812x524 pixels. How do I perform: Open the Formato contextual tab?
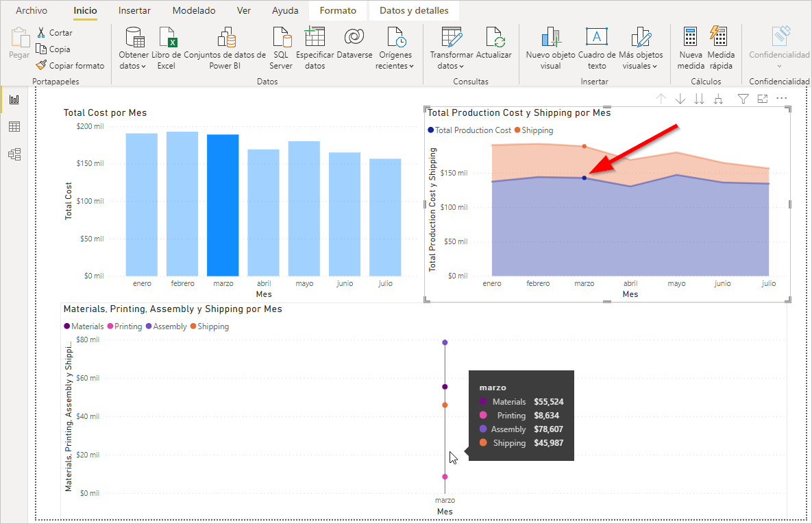(338, 10)
